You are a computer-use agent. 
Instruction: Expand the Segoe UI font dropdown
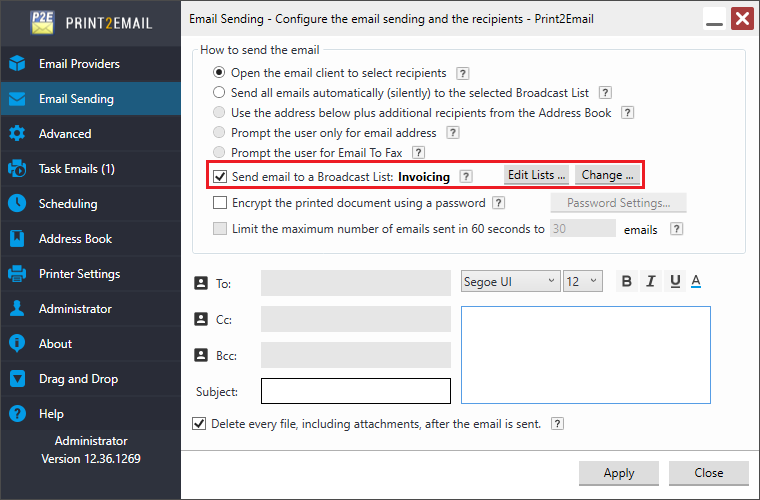tap(509, 282)
